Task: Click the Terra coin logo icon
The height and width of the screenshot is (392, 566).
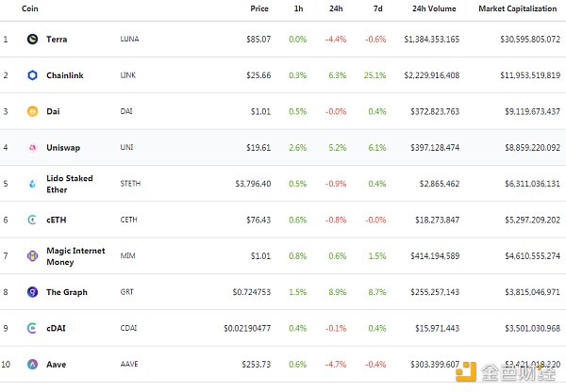Action: click(x=33, y=40)
